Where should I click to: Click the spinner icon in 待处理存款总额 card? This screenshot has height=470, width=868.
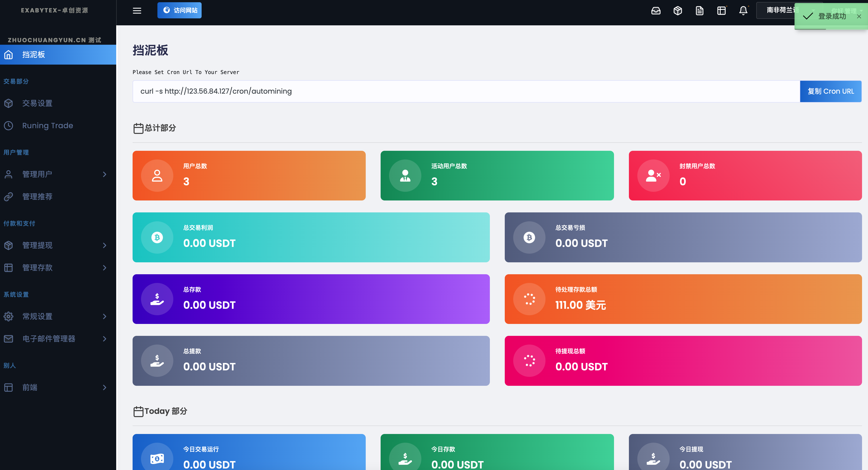529,299
